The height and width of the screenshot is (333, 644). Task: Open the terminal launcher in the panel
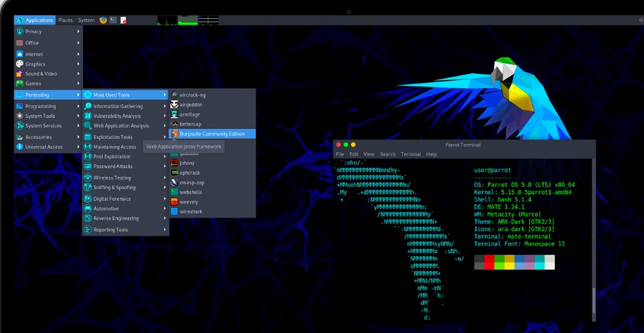(x=113, y=20)
